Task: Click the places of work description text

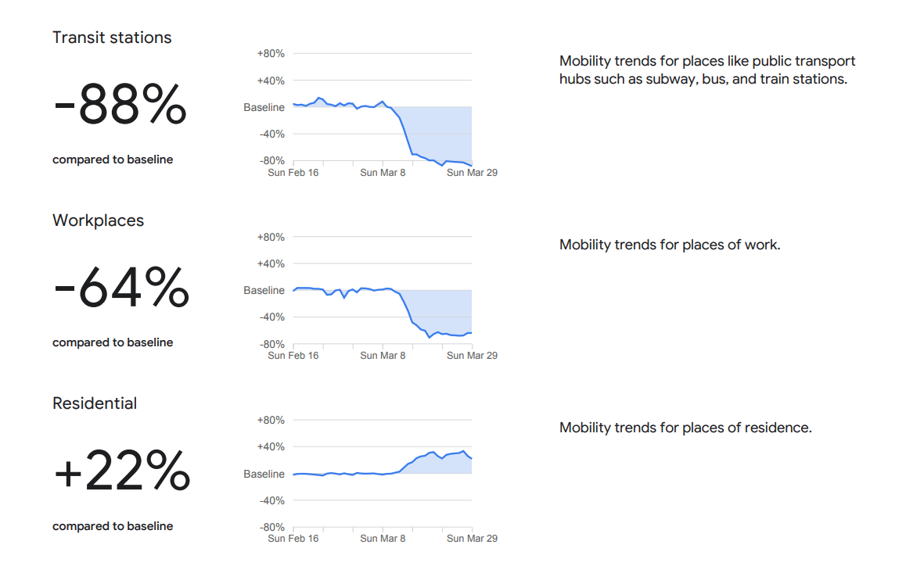Action: click(670, 245)
